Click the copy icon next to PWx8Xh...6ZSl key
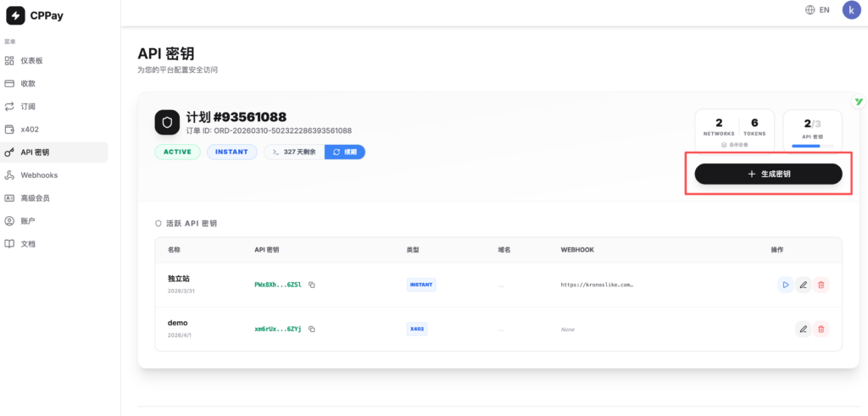Screen dimensions: 868x416 (x=312, y=285)
